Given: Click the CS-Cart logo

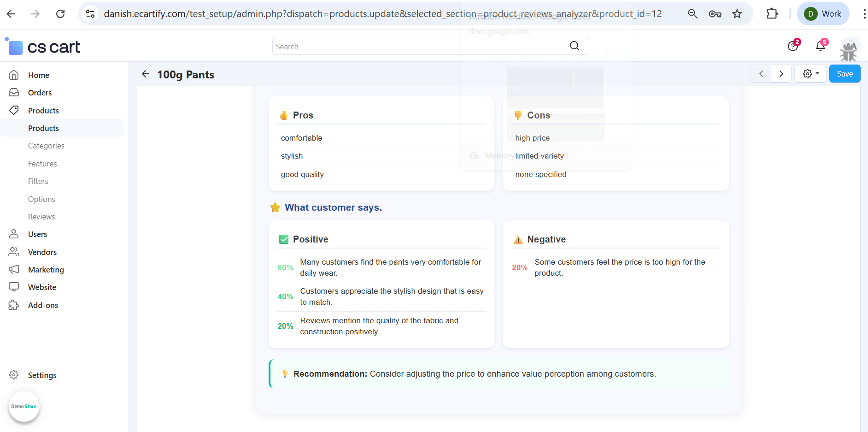Looking at the screenshot, I should pos(44,47).
